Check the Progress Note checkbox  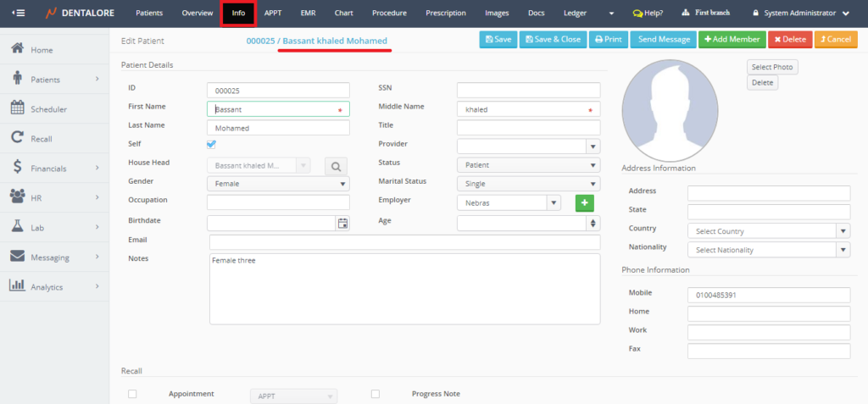pyautogui.click(x=376, y=394)
